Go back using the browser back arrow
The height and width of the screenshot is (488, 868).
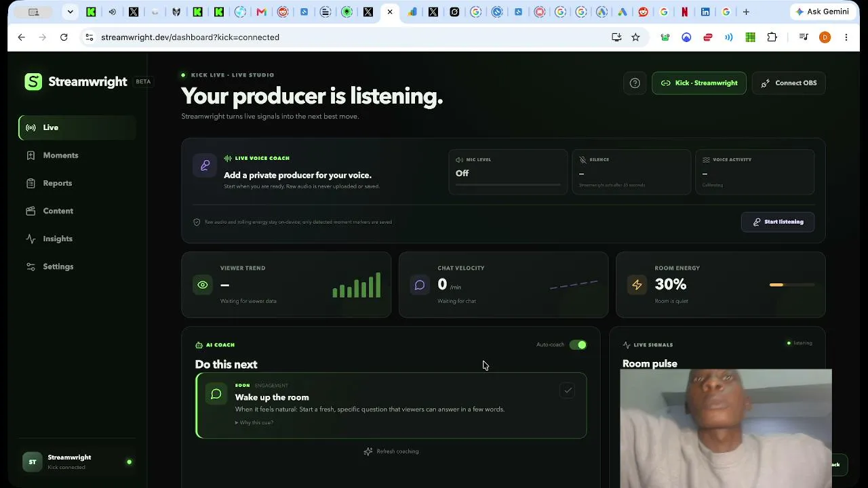tap(22, 37)
